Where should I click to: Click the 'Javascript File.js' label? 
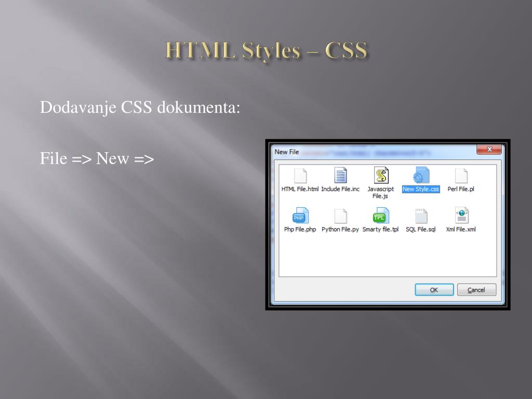tap(380, 192)
